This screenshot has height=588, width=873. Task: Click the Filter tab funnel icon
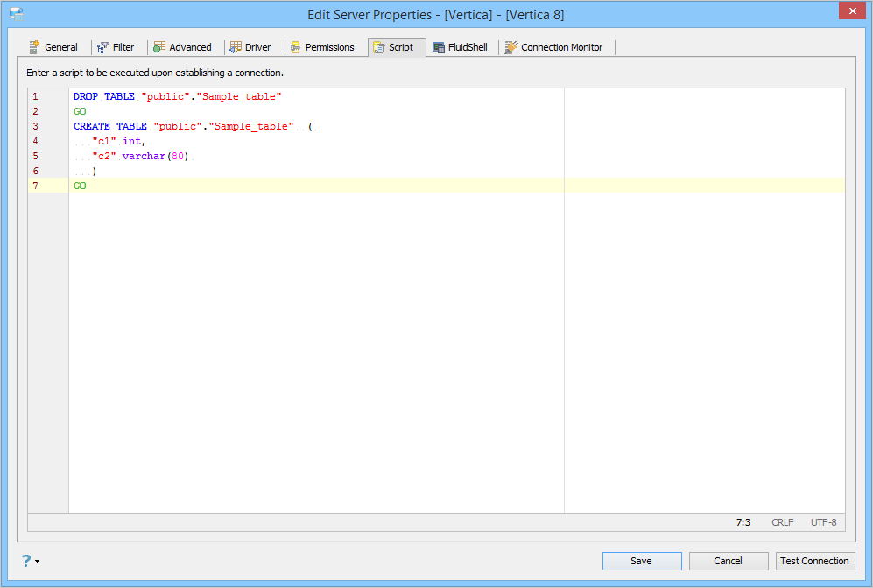coord(103,47)
